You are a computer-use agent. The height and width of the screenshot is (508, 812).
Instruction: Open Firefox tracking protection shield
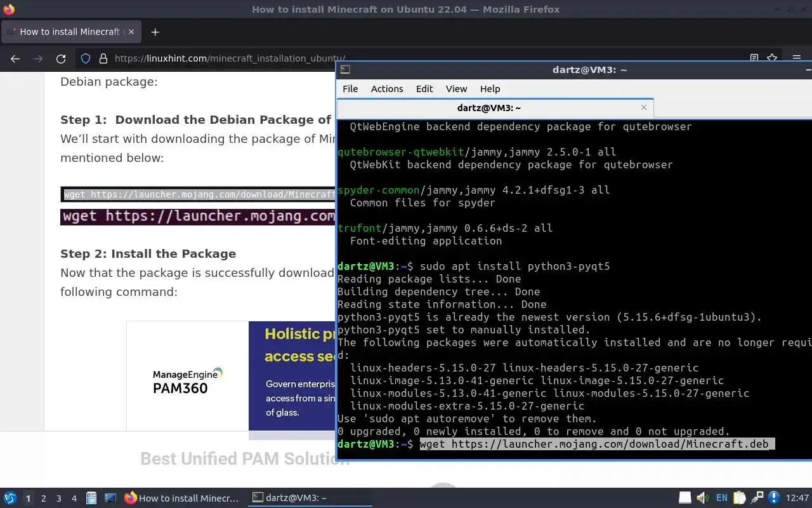point(86,58)
